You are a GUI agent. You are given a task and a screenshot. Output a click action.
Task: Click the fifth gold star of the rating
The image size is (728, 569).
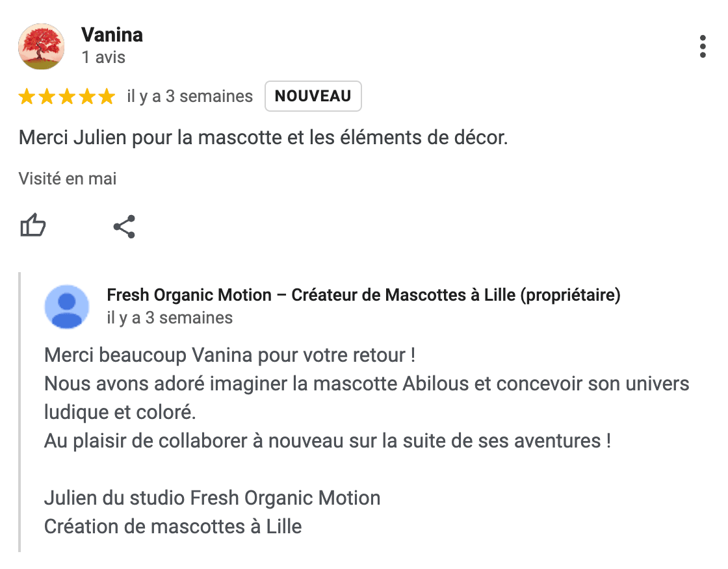[x=107, y=97]
